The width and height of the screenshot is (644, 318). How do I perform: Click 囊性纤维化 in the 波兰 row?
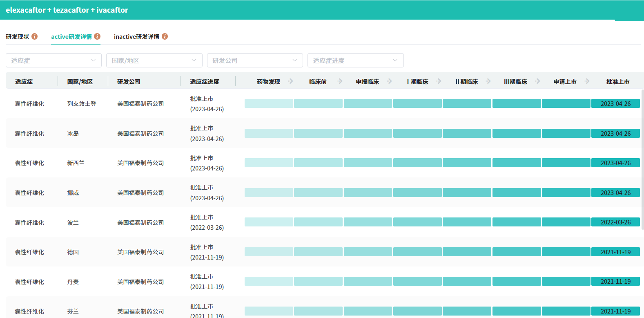29,223
